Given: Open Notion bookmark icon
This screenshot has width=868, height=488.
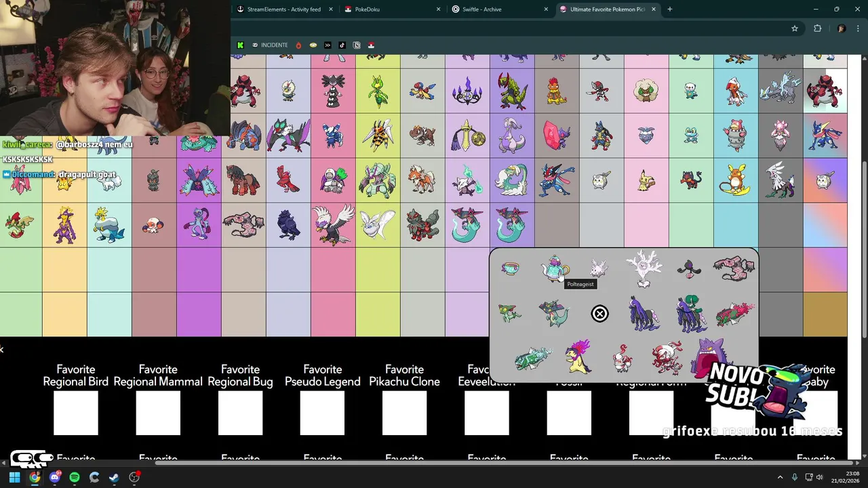Looking at the screenshot, I should point(357,45).
